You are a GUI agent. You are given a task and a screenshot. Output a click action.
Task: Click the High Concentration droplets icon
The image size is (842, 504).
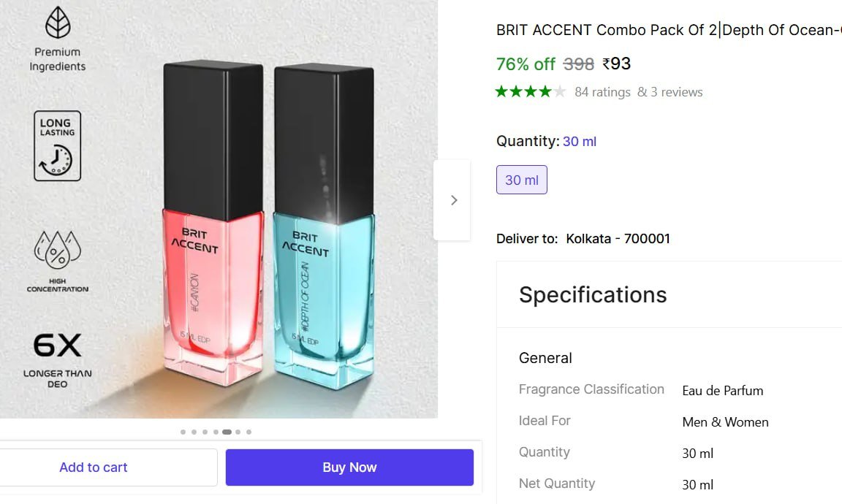[x=58, y=249]
